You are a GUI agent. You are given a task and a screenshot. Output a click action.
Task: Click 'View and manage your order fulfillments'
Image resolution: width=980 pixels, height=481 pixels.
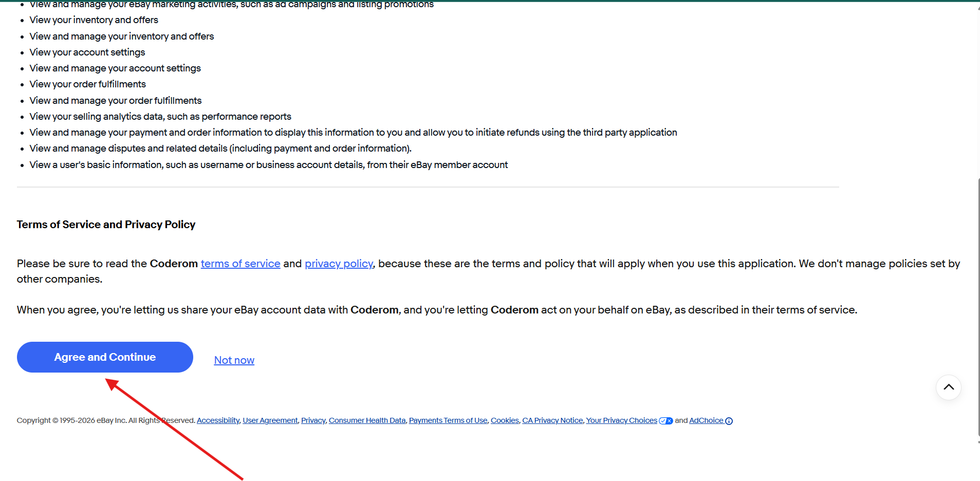tap(116, 101)
